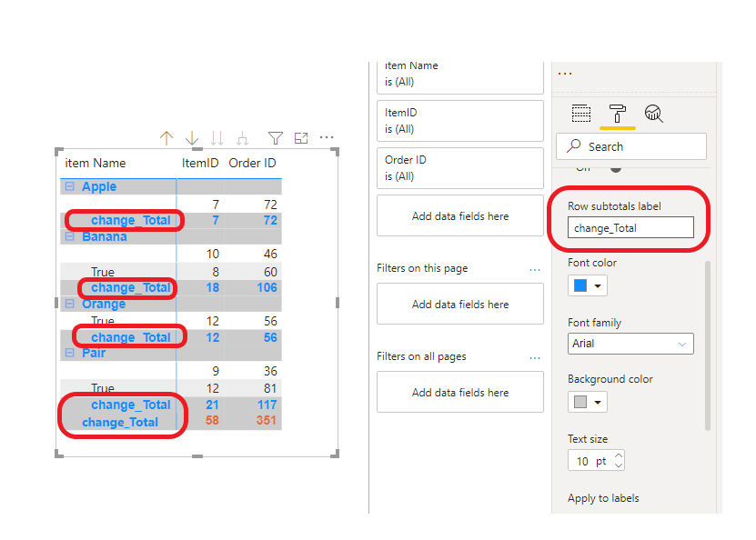Click the format pane vertical scrollbar
The height and width of the screenshot is (540, 756).
(x=707, y=345)
